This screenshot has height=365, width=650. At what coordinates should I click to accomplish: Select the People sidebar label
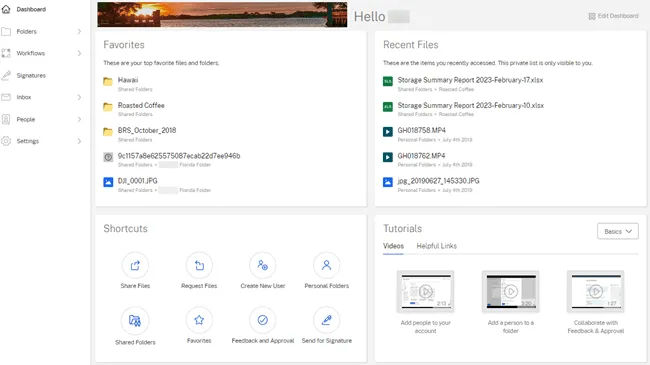pos(26,119)
